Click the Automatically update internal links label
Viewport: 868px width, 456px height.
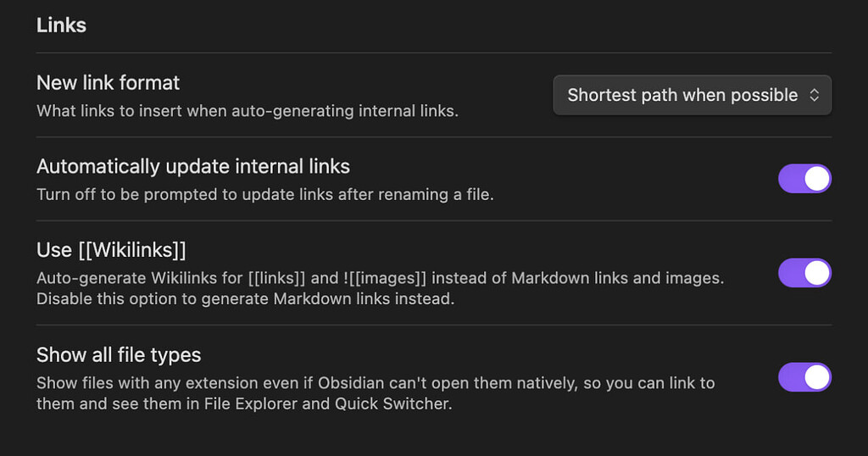tap(192, 166)
